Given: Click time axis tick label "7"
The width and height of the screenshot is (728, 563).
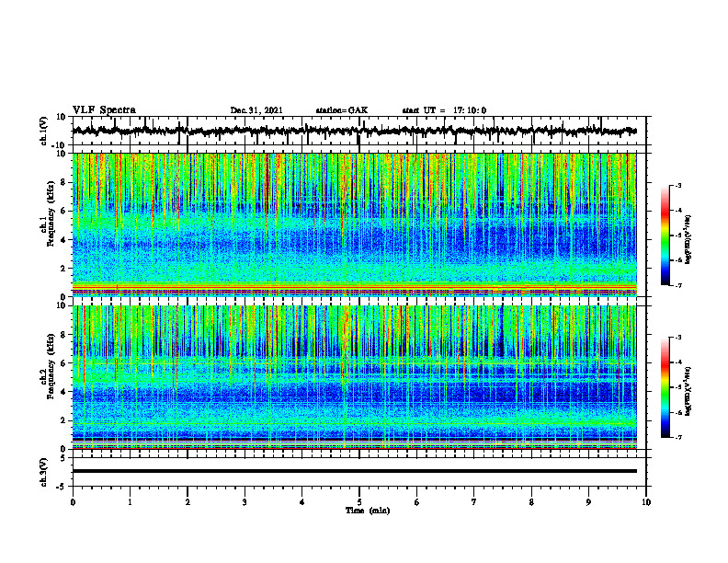Looking at the screenshot, I should [474, 502].
